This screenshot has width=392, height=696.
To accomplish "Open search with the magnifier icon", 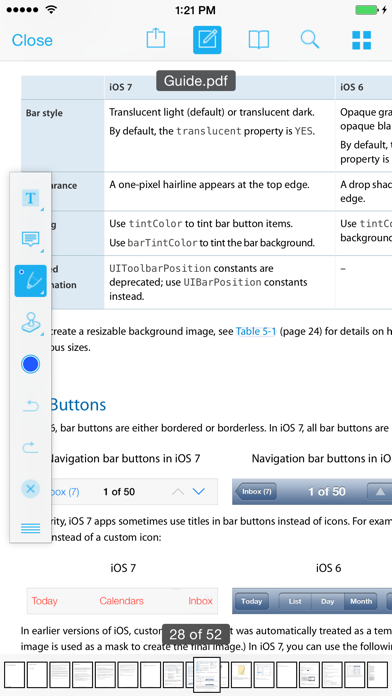I will coord(310,40).
